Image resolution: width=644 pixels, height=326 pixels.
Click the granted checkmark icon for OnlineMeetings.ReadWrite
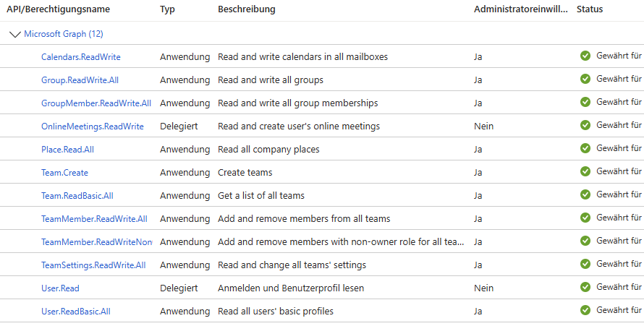[x=585, y=125]
